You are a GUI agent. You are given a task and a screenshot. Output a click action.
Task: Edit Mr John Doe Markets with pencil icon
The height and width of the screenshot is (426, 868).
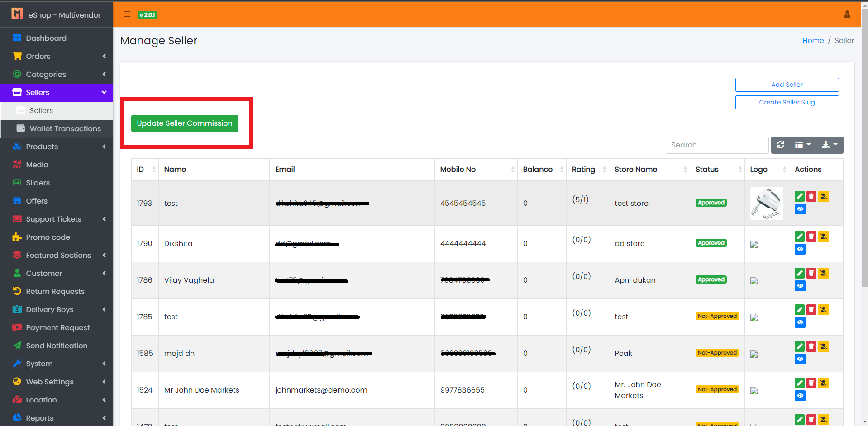tap(800, 383)
